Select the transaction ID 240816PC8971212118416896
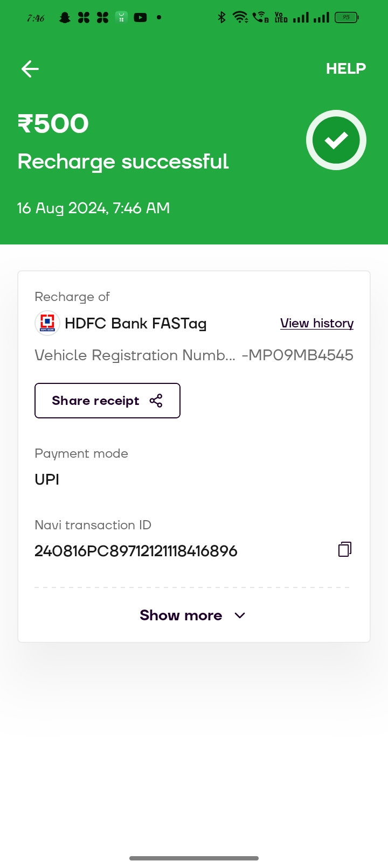The height and width of the screenshot is (868, 388). (x=136, y=551)
